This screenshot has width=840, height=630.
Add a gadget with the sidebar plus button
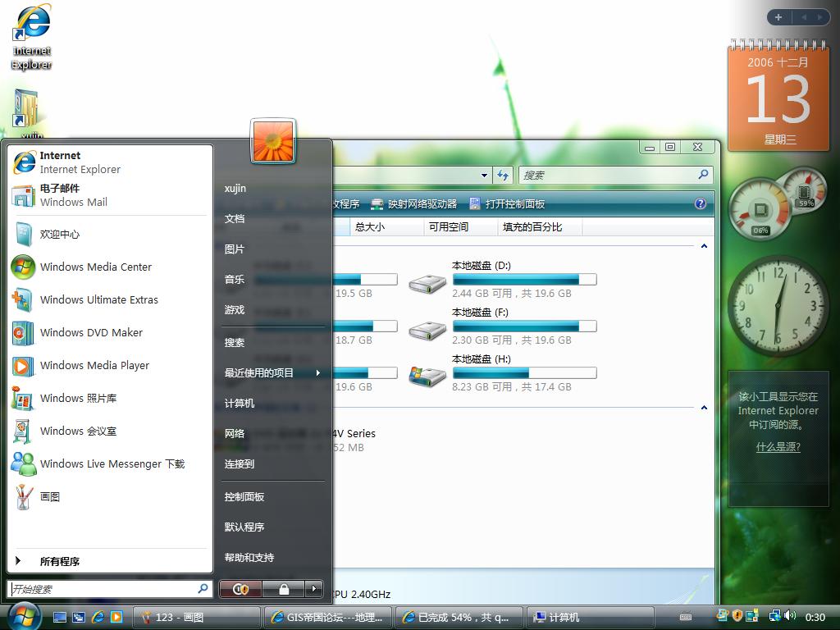(x=778, y=17)
